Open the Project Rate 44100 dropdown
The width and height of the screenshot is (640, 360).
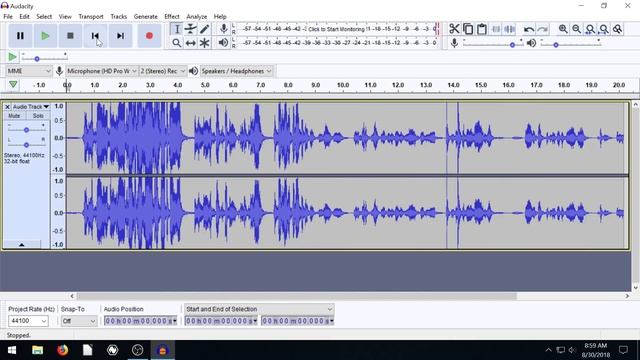point(28,321)
